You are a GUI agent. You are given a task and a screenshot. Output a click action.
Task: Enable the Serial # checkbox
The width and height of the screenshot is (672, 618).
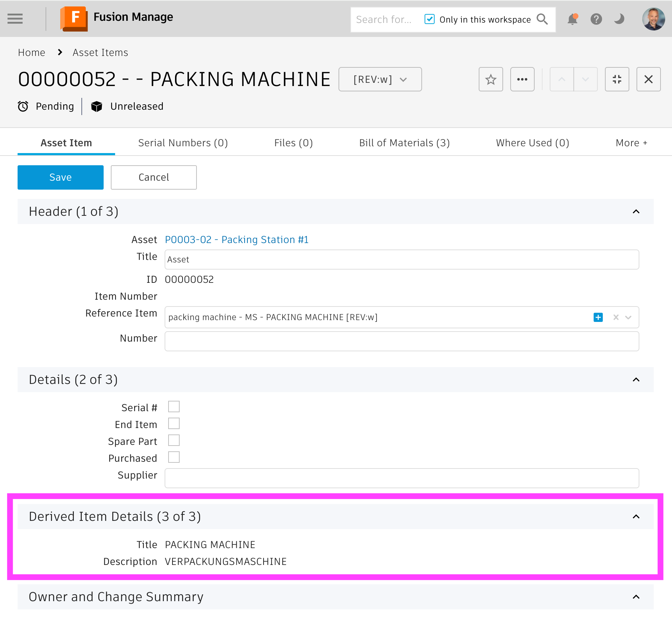coord(174,407)
